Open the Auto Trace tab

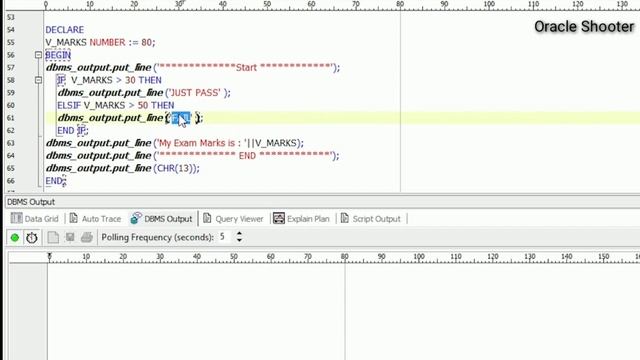96,219
